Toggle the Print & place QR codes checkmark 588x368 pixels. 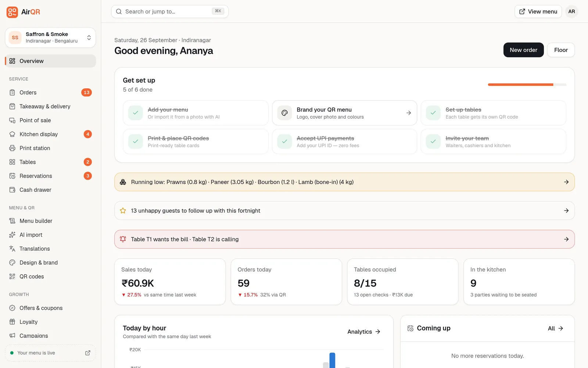[136, 141]
